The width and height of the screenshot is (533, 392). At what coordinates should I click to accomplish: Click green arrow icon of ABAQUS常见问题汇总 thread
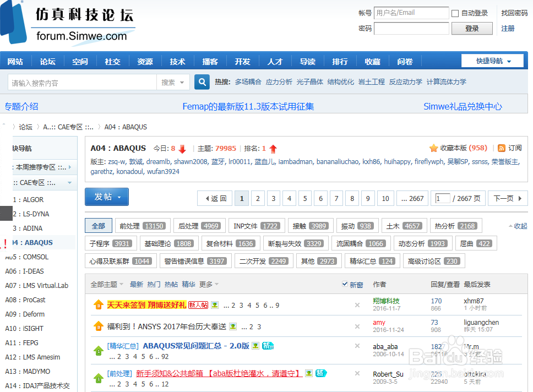tap(99, 351)
